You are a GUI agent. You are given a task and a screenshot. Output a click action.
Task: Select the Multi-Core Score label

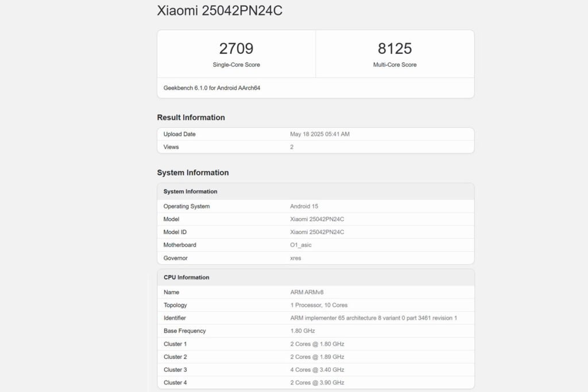394,65
